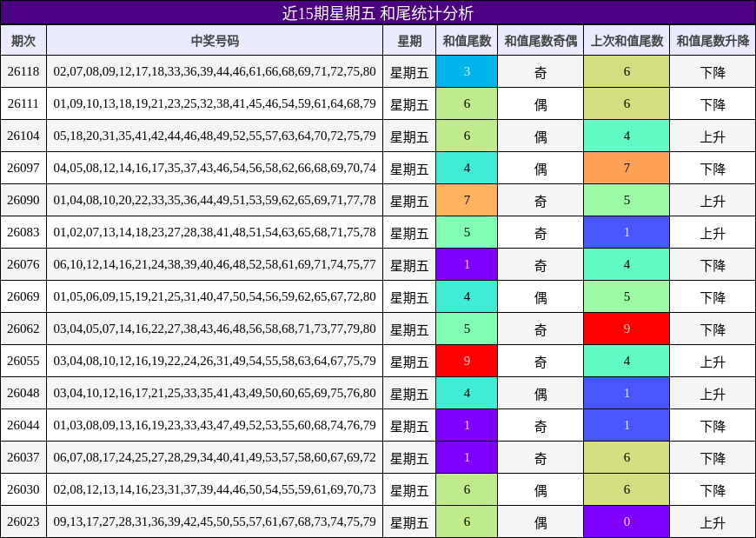Click 上次和值尾数 cell 4 in row 26104
The image size is (756, 538).
627,136
